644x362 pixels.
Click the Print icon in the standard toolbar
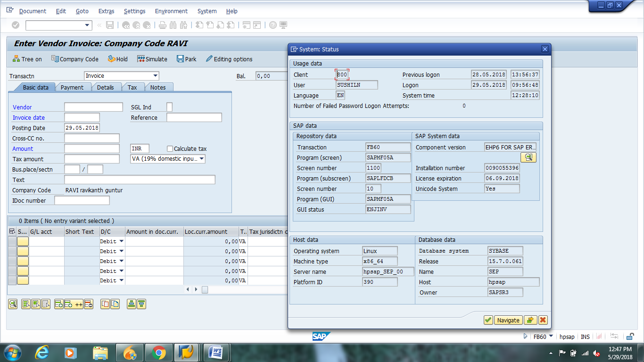coord(162,25)
